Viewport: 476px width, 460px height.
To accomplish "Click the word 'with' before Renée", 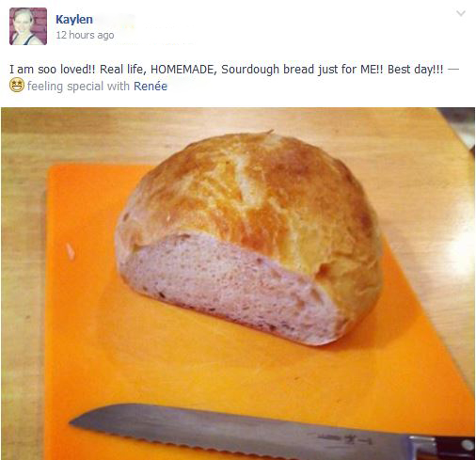I will pos(119,86).
